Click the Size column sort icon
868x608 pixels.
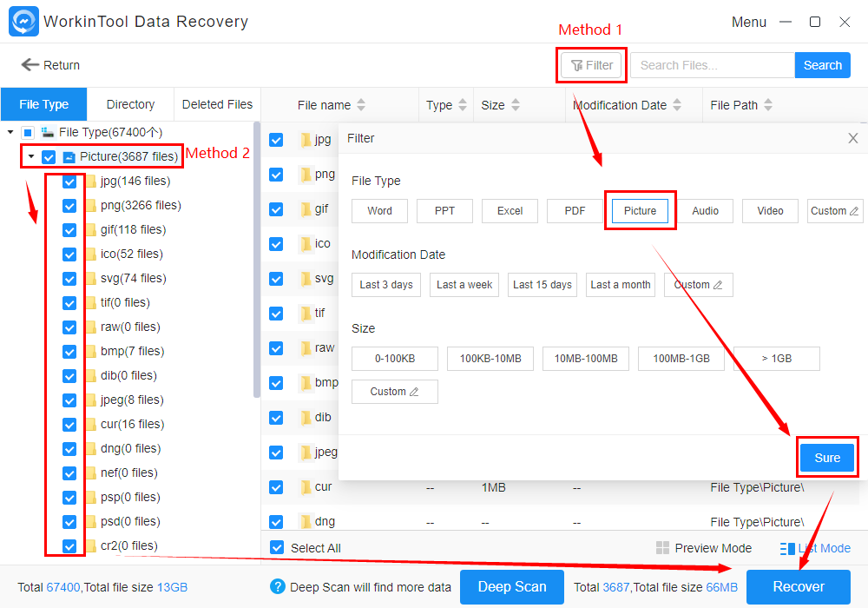point(516,105)
